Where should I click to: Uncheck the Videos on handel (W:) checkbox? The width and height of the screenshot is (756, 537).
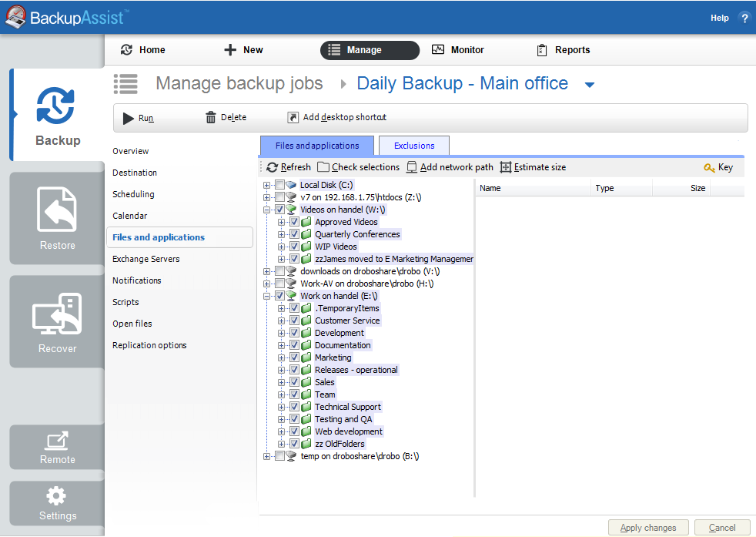click(279, 210)
